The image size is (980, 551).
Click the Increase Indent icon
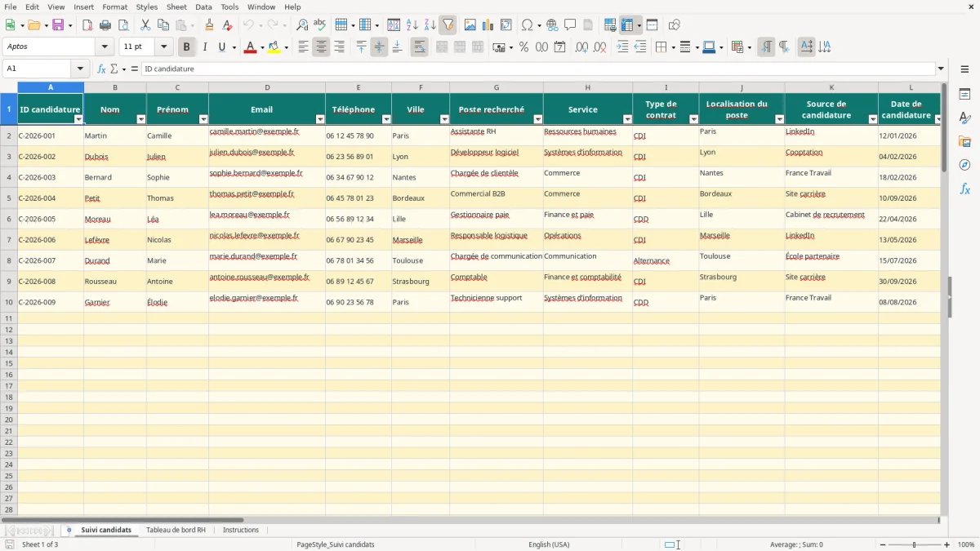pos(622,47)
